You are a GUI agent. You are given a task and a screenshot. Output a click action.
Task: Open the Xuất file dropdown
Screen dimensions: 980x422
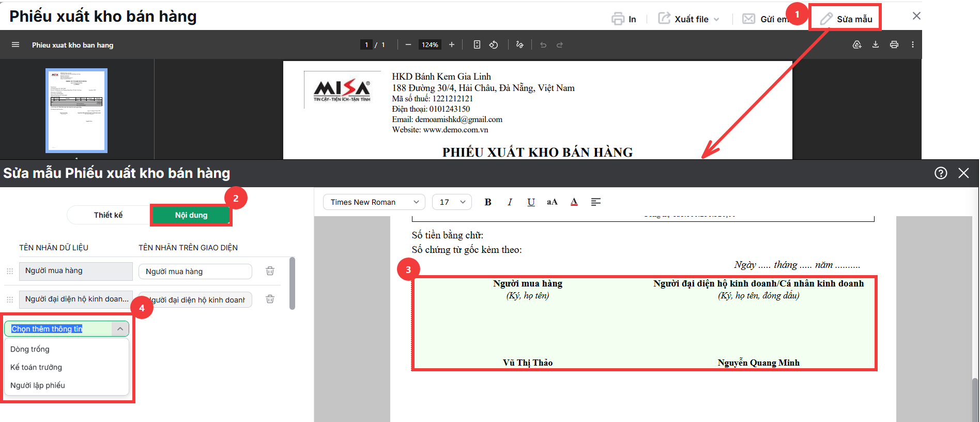[x=688, y=19]
